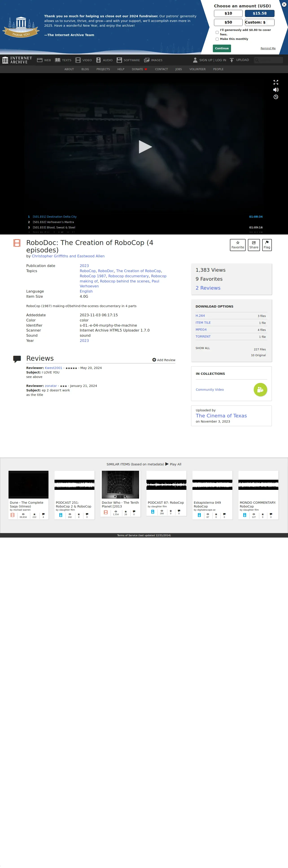Open Eskapisterna 049 RoboCop item

tap(212, 495)
